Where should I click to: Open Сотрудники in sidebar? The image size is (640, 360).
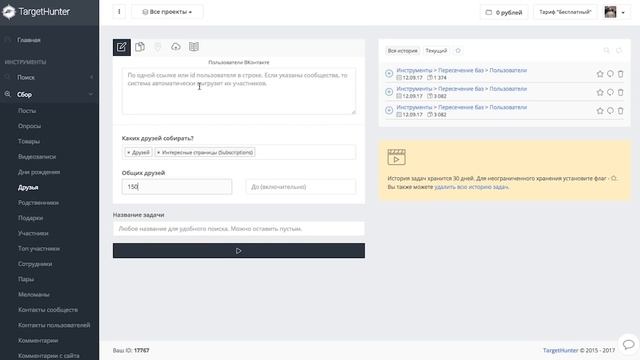click(x=35, y=264)
